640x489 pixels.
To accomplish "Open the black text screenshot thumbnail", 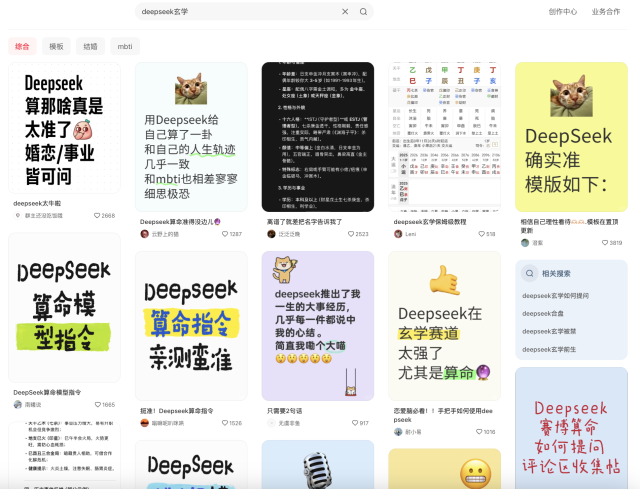I will coord(318,137).
